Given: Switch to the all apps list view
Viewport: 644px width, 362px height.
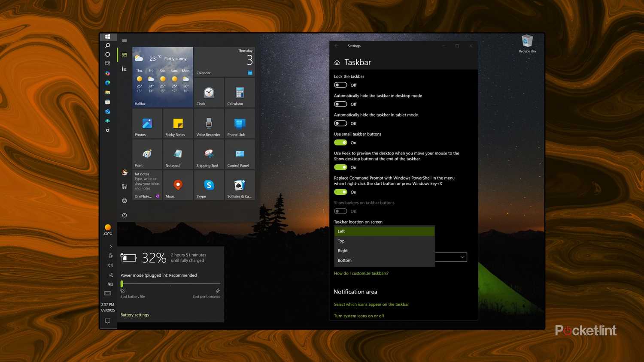Looking at the screenshot, I should pos(124,69).
